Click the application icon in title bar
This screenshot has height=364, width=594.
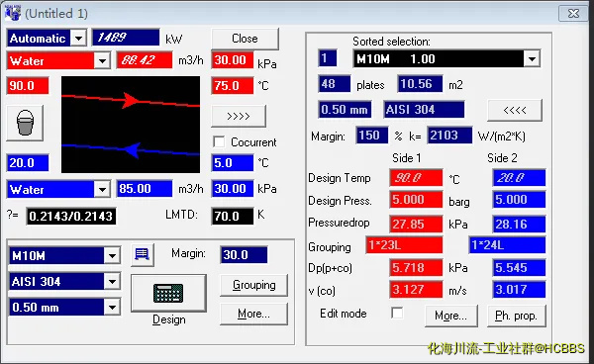point(13,13)
